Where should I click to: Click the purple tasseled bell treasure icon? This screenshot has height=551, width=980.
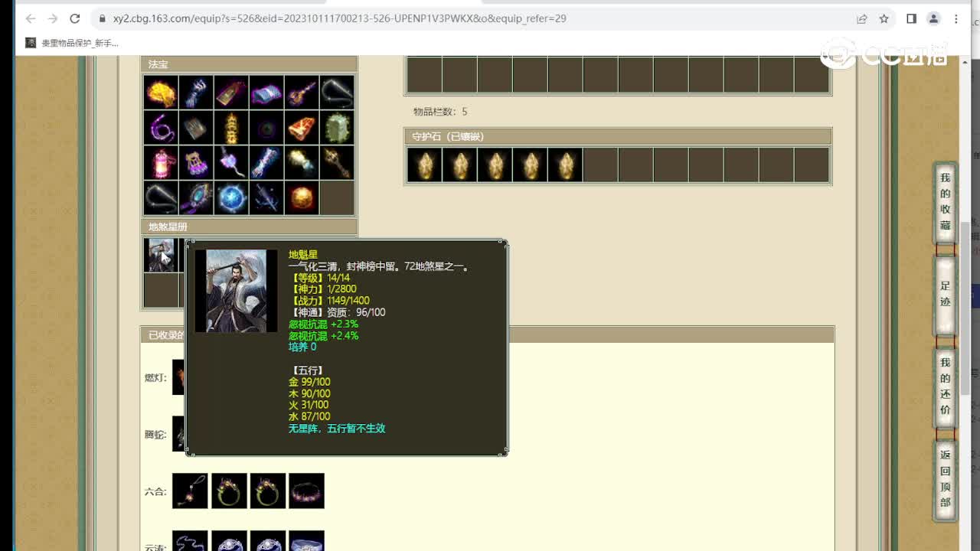[x=196, y=162]
